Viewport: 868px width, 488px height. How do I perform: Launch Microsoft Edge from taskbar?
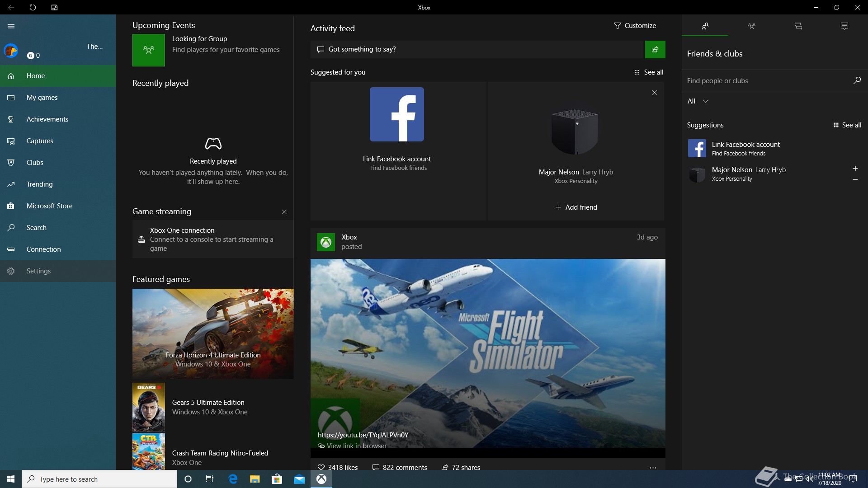(233, 479)
